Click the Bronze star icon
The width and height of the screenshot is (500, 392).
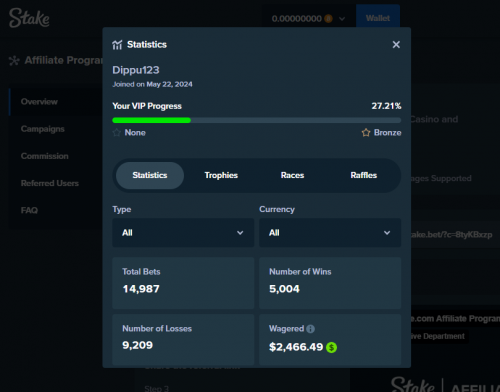click(366, 133)
